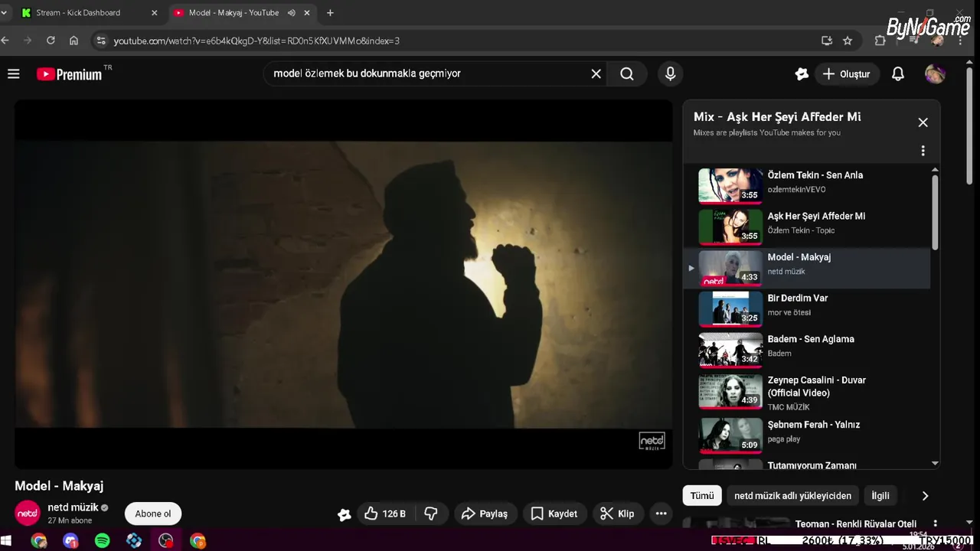Viewport: 980px width, 551px height.
Task: Select the İlgili filter chip
Action: (x=880, y=495)
